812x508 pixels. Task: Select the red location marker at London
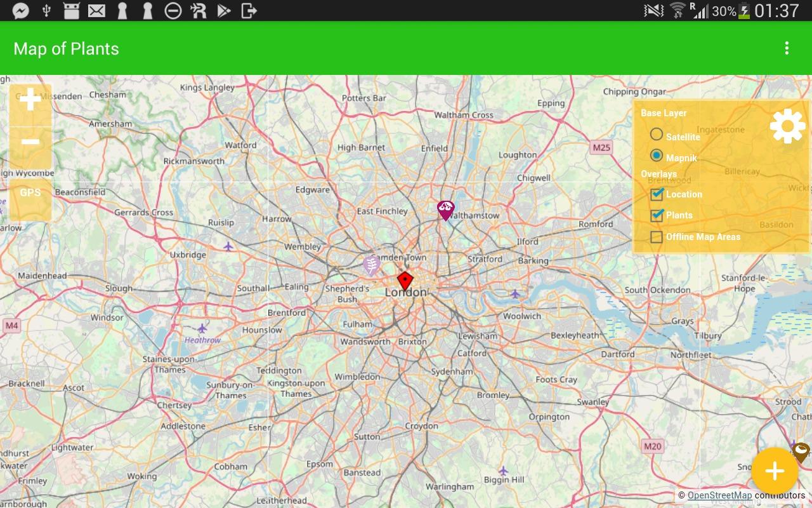point(405,281)
